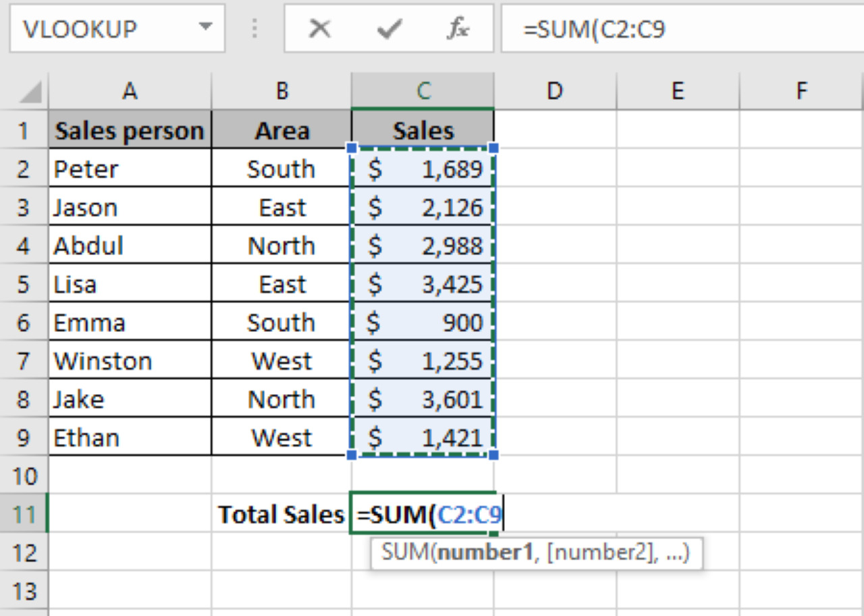Click Lisa's sales value 3,425
The width and height of the screenshot is (864, 616).
tap(423, 284)
